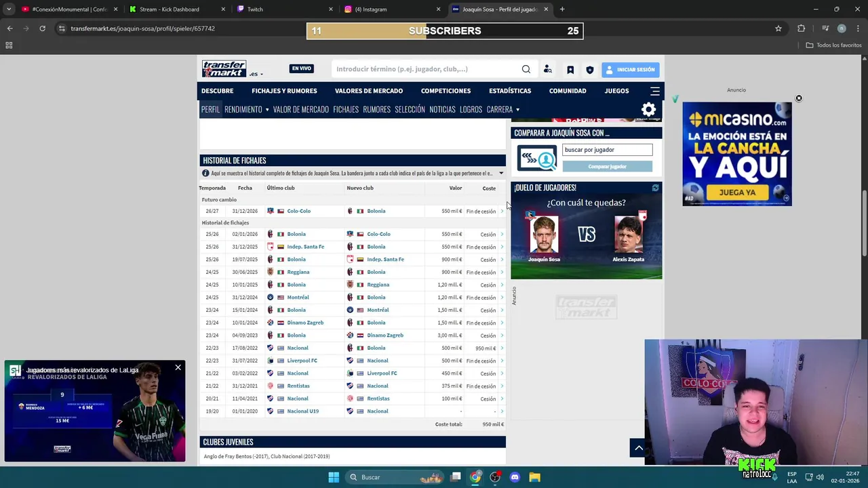Click the search magnifier icon in Transfermarkt
868x488 pixels.
click(526, 69)
